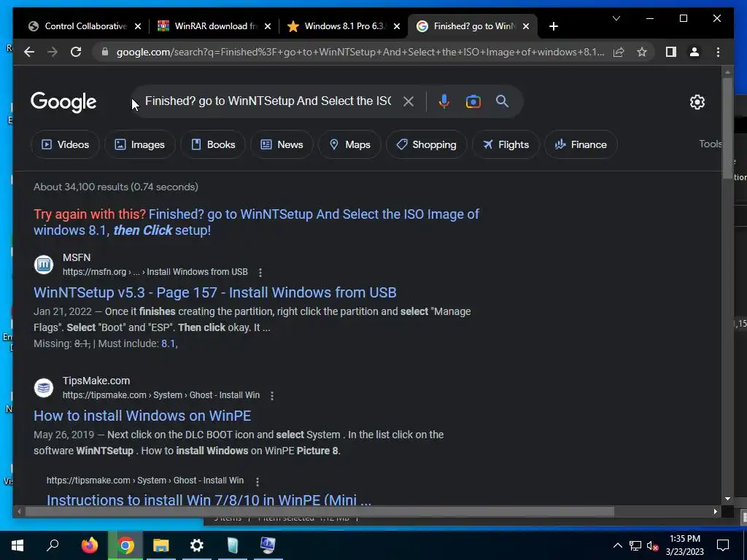This screenshot has height=560, width=747.
Task: Open new browser tab
Action: pos(553,26)
